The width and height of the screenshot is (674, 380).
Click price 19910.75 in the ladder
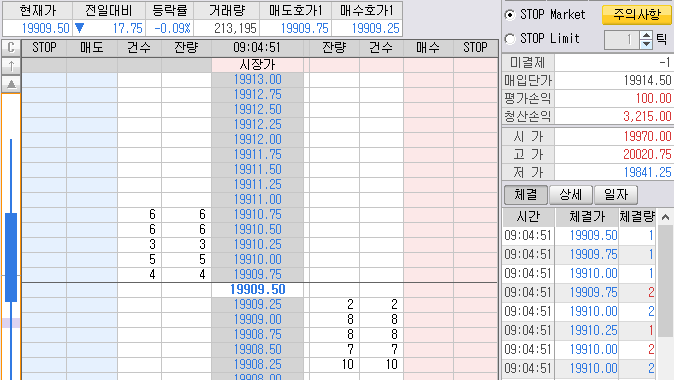tap(257, 215)
